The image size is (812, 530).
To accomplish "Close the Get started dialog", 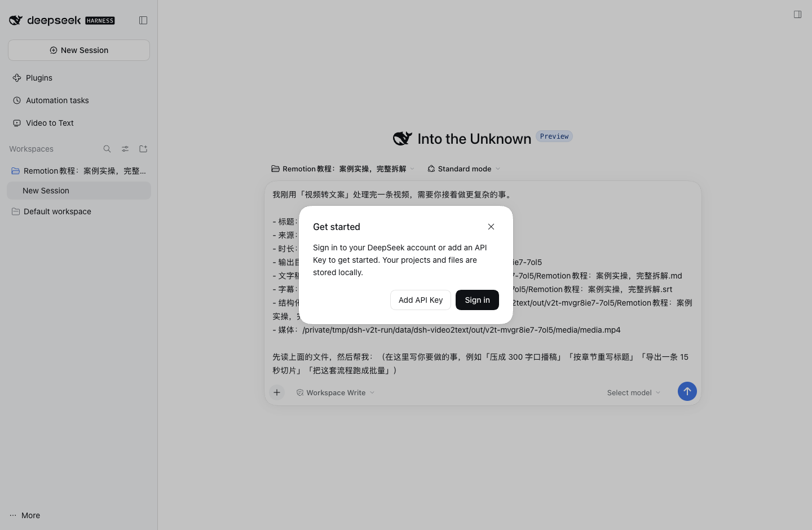I will pos(491,227).
